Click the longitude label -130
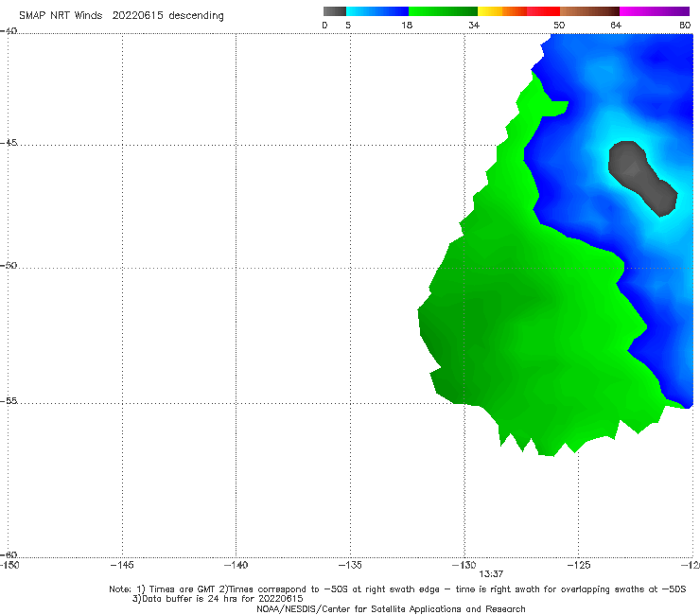This screenshot has width=700, height=615. tap(464, 565)
